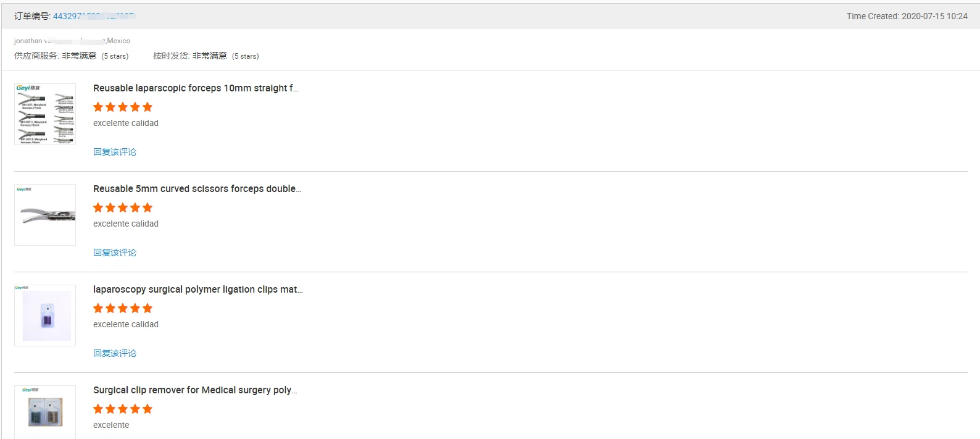Open the Reusable 5mm curved scissors title
Viewport: 980px width, 439px height.
pos(197,189)
